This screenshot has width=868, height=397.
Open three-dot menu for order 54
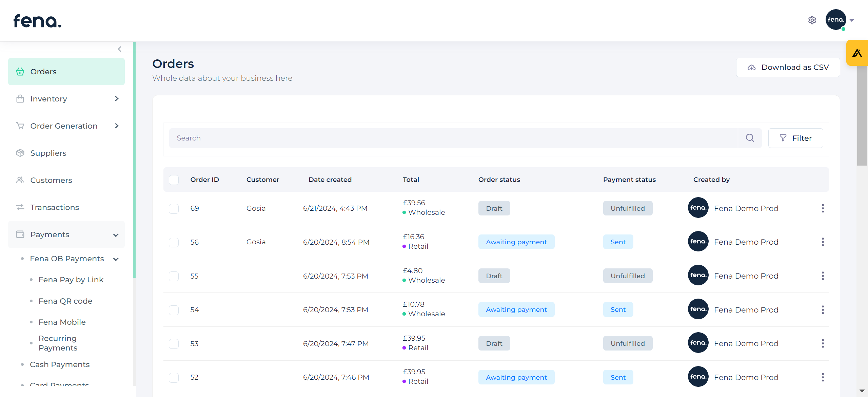823,310
